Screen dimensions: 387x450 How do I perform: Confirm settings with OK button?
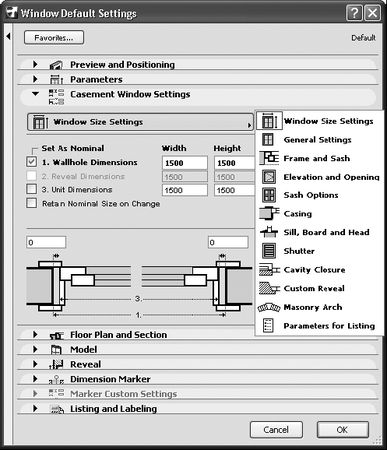pos(343,430)
